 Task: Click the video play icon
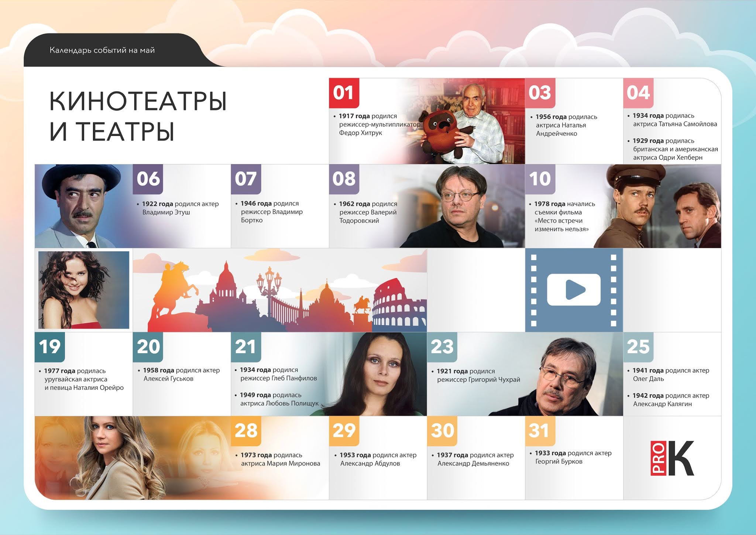click(574, 290)
